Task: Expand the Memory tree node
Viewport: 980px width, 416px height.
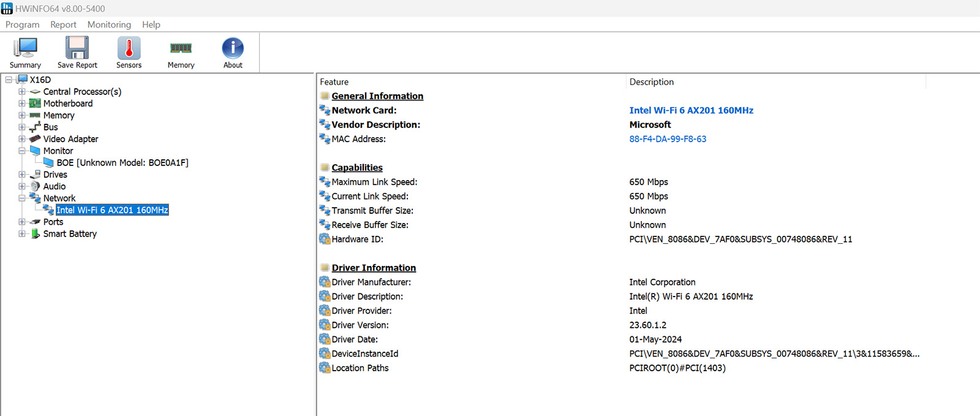Action: click(22, 115)
